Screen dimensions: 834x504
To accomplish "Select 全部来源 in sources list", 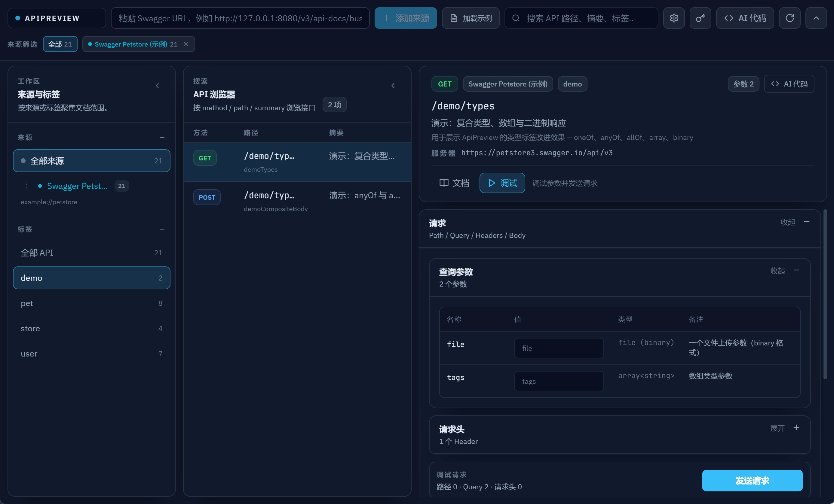I will 92,161.
